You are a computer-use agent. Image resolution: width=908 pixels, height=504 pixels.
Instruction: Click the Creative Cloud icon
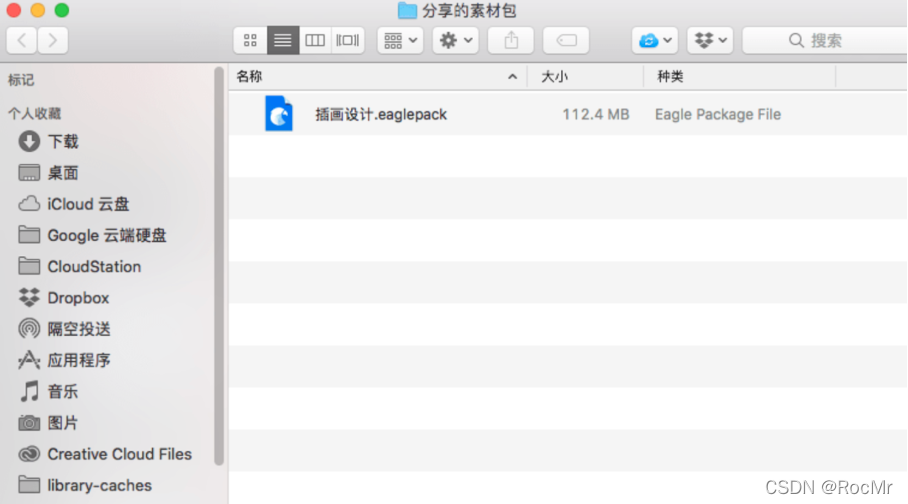[x=29, y=454]
